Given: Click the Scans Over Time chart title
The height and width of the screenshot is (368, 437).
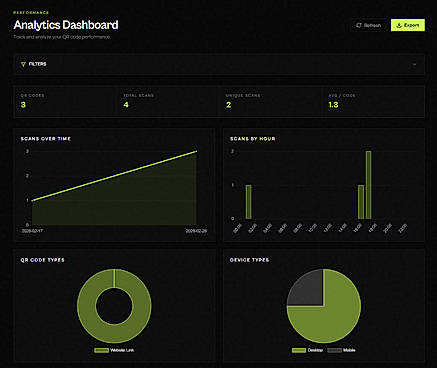Looking at the screenshot, I should point(46,139).
